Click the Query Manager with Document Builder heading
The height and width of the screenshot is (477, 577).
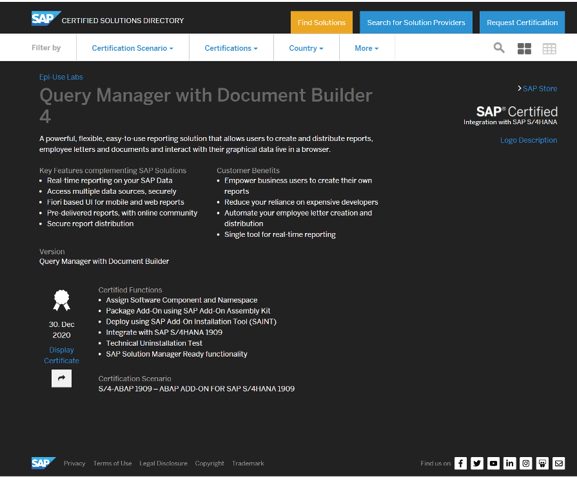point(206,106)
